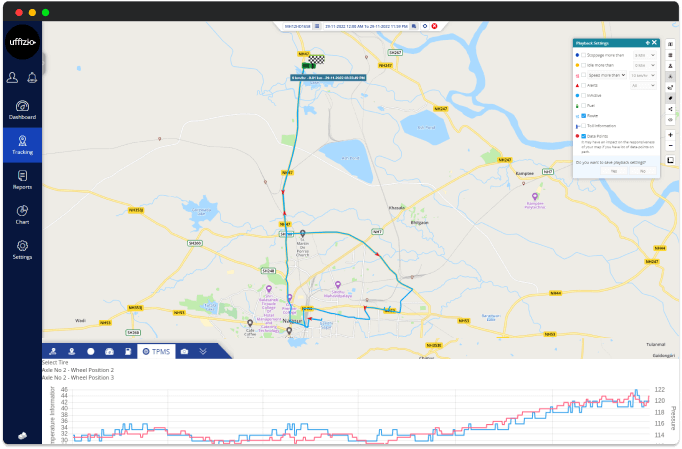Click the vehicle cluster icon in right toolbar
682x449 pixels.
tap(670, 87)
